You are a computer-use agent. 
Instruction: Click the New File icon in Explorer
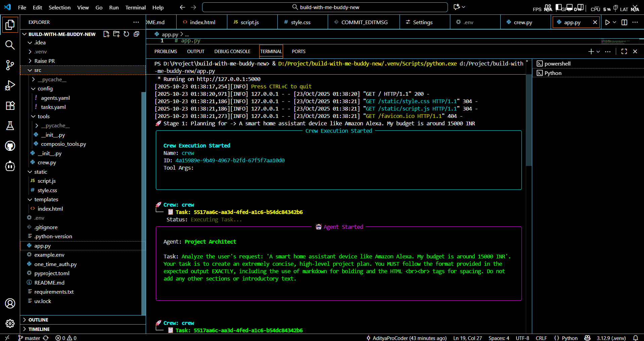[106, 34]
